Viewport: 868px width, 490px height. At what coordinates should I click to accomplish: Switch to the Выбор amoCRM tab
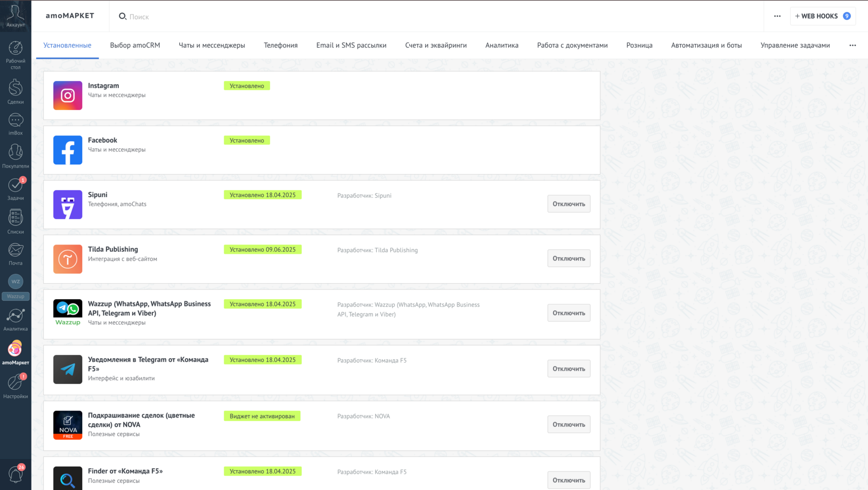click(x=135, y=45)
